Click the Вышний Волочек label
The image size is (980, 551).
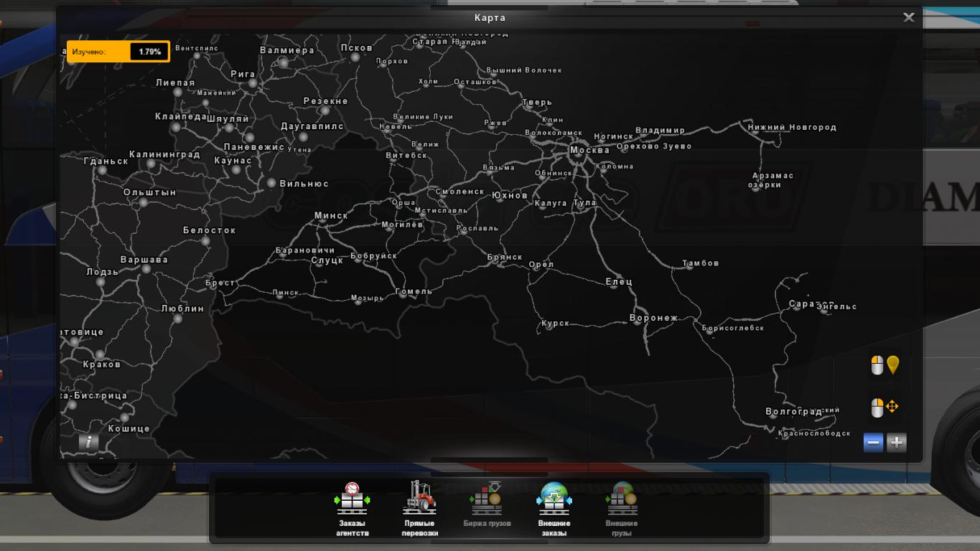524,70
